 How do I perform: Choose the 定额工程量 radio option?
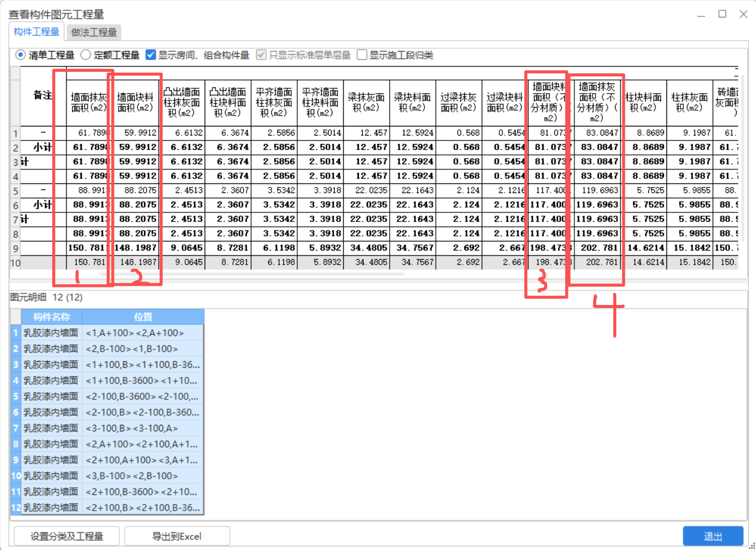[110, 55]
